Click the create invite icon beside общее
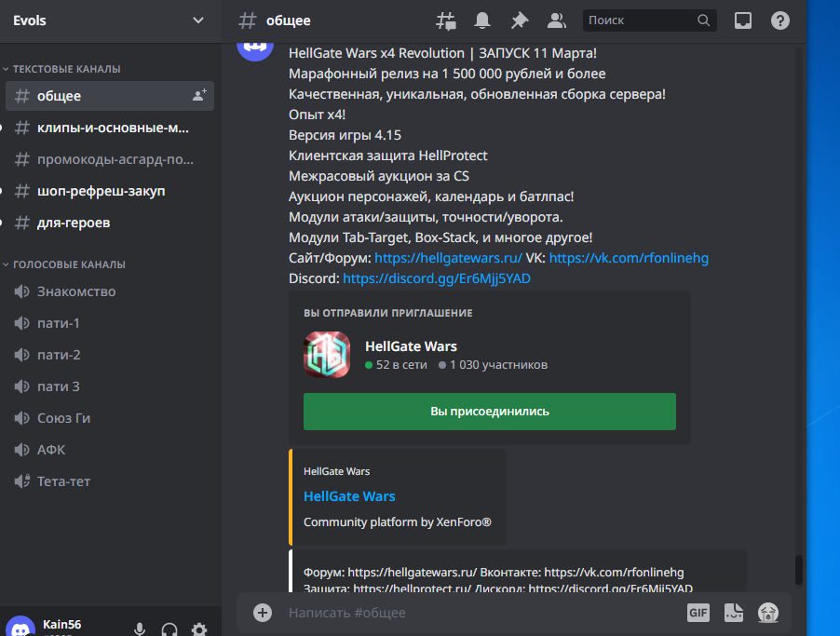Screen dimensions: 840x636 200,95
